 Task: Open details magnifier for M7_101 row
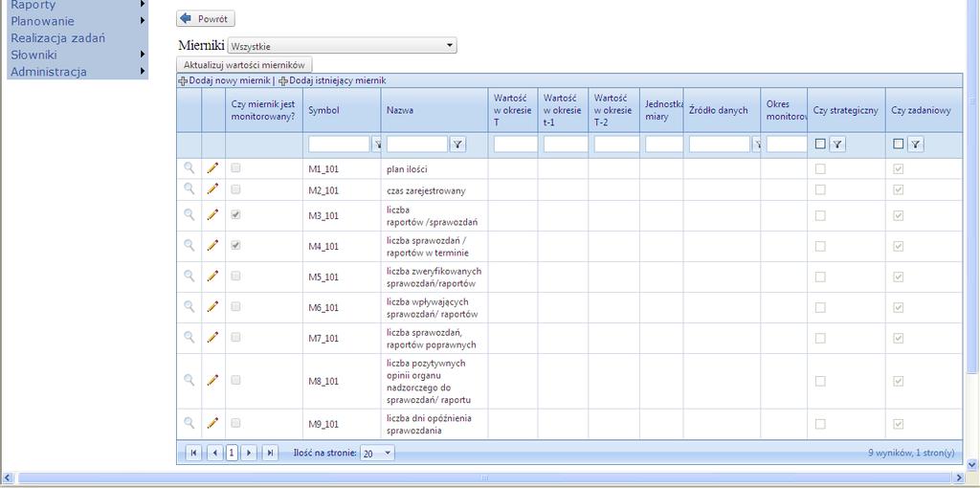pos(189,337)
